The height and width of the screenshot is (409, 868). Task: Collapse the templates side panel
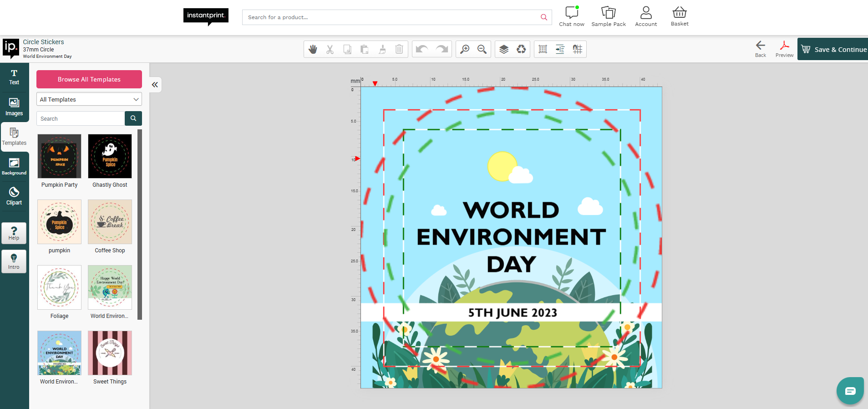(155, 85)
